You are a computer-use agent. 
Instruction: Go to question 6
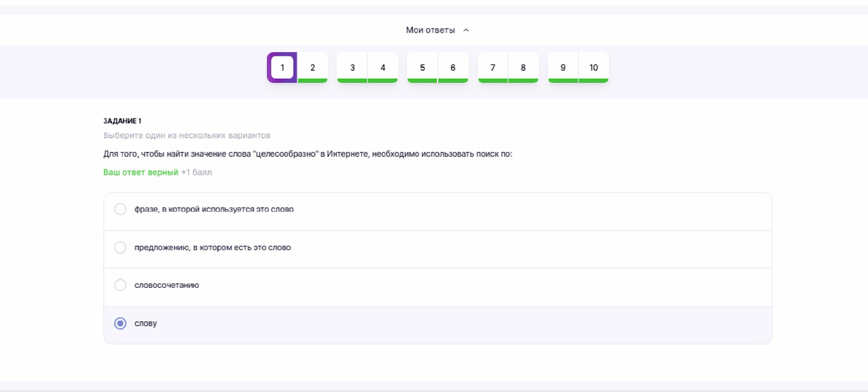coord(453,68)
